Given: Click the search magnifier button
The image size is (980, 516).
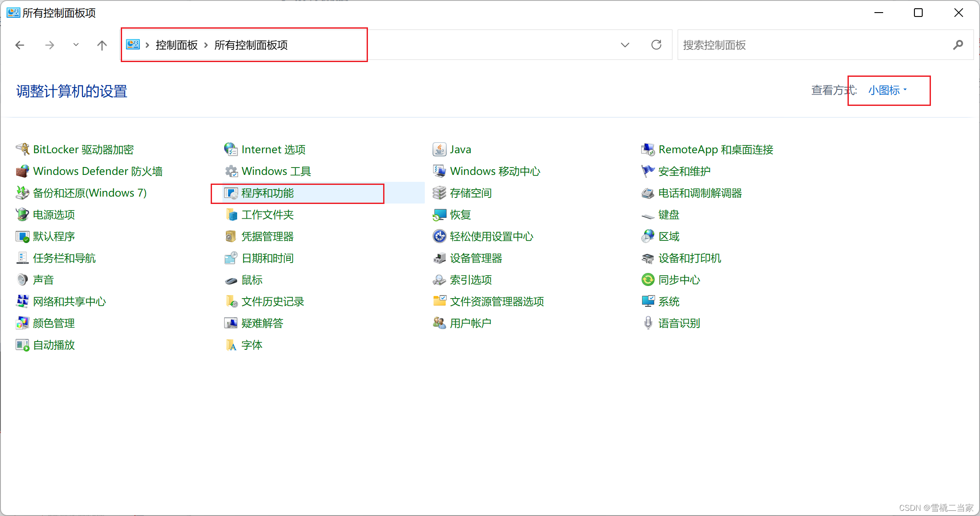Looking at the screenshot, I should pyautogui.click(x=958, y=45).
